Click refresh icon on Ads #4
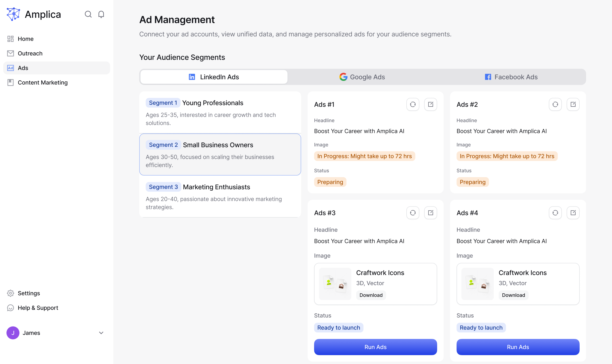Screen dimensions: 612x364 (x=555, y=213)
